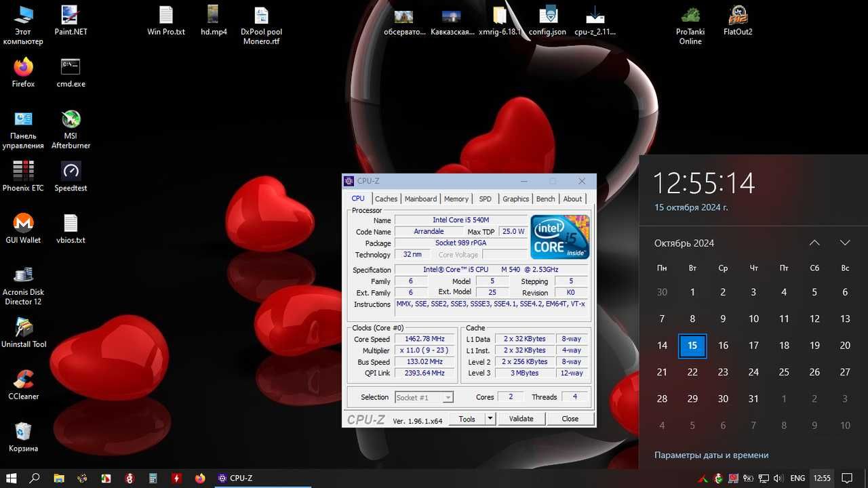The width and height of the screenshot is (868, 488).
Task: Open the notification center icon
Action: coord(847,478)
